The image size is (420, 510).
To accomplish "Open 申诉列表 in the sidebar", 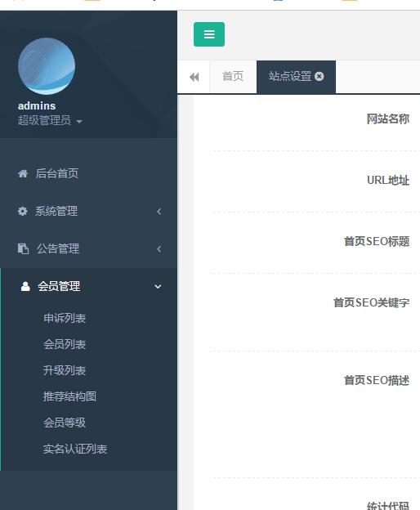I will point(65,318).
